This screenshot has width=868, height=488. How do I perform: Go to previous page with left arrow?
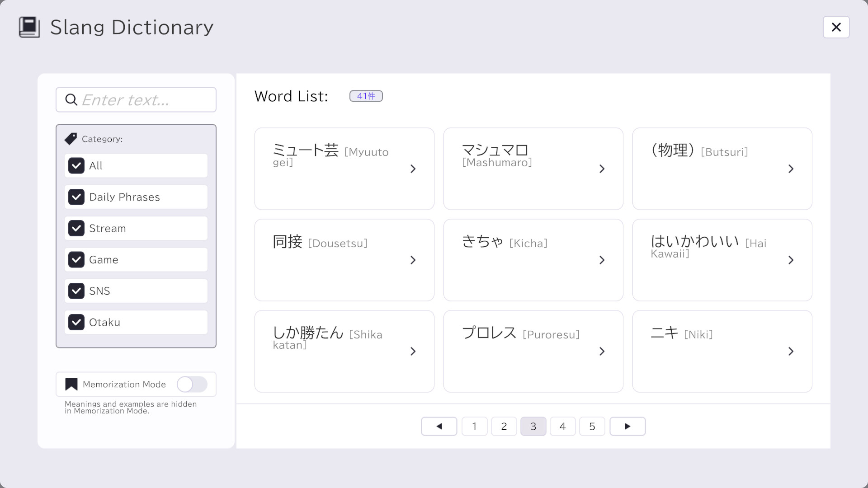(x=439, y=426)
